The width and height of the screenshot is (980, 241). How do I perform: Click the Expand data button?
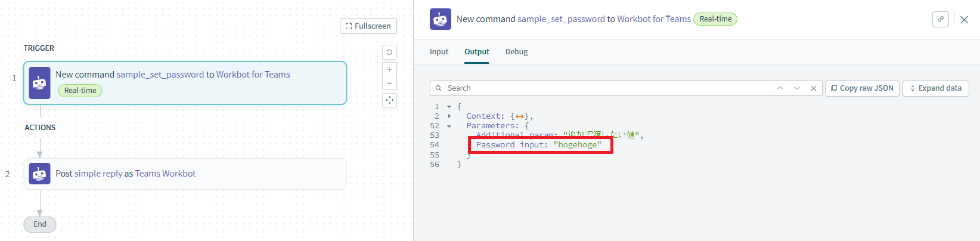pos(936,88)
